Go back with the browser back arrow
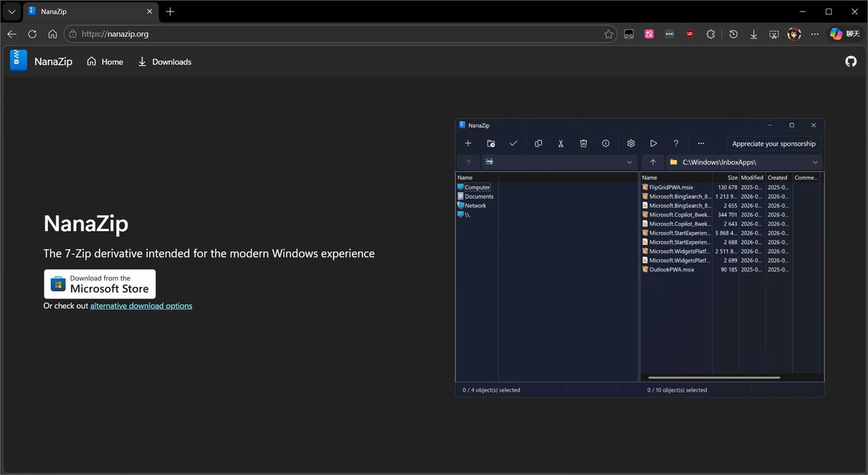The height and width of the screenshot is (475, 868). [12, 34]
